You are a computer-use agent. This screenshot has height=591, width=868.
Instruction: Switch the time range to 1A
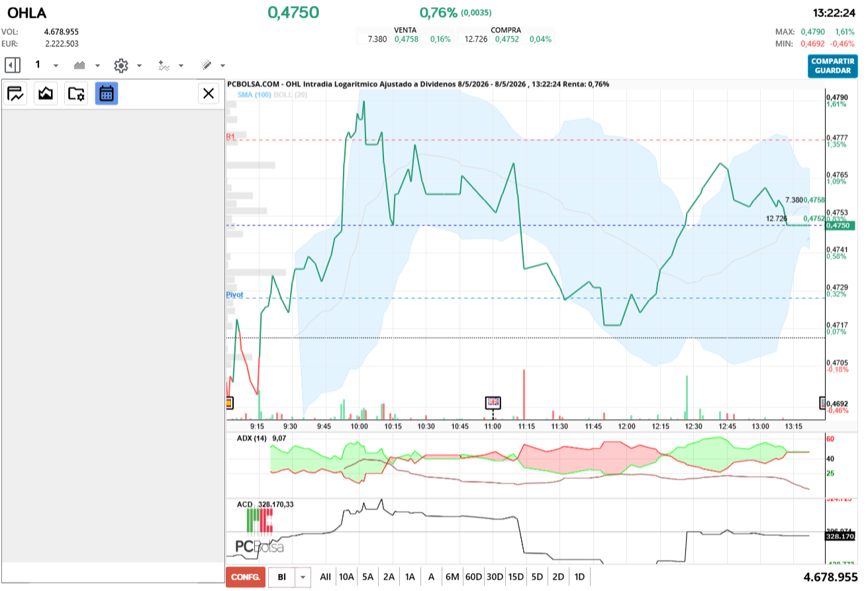coord(410,577)
